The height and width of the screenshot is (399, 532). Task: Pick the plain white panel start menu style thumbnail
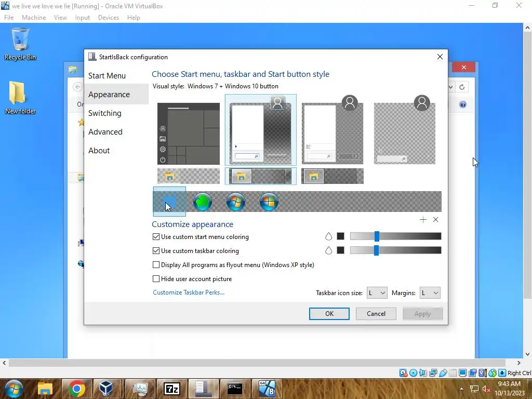pyautogui.click(x=332, y=130)
